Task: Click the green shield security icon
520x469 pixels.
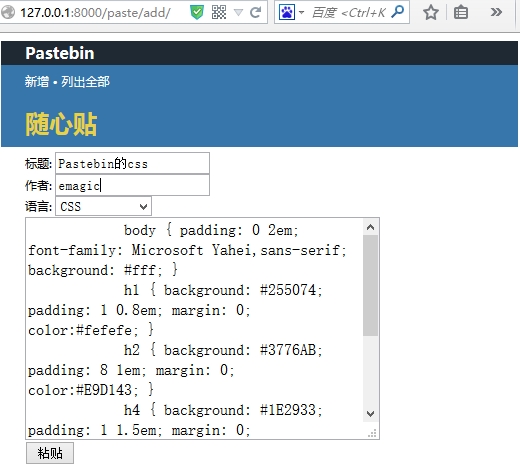Action: coord(197,13)
